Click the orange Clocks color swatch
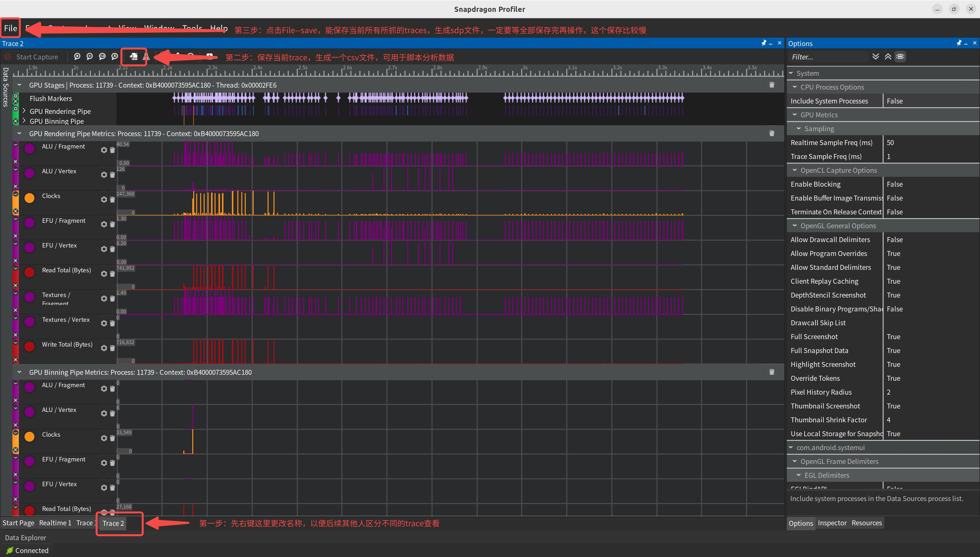The width and height of the screenshot is (980, 557). click(x=29, y=198)
